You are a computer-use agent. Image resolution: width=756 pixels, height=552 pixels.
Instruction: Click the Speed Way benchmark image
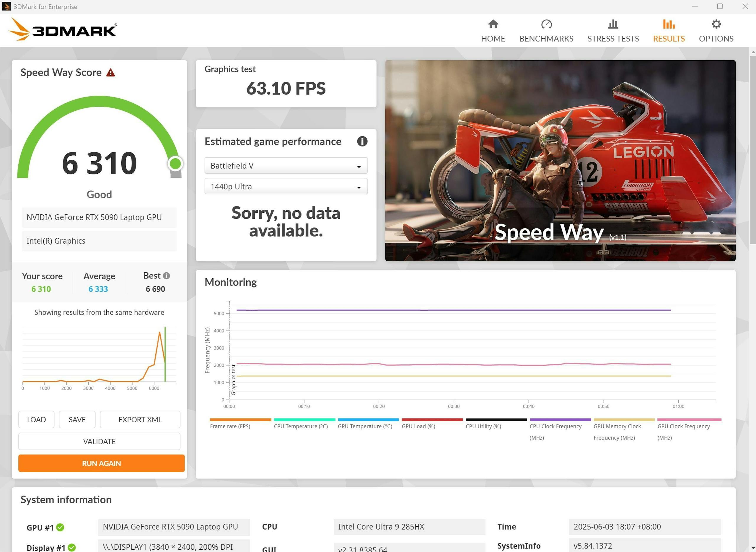point(560,160)
